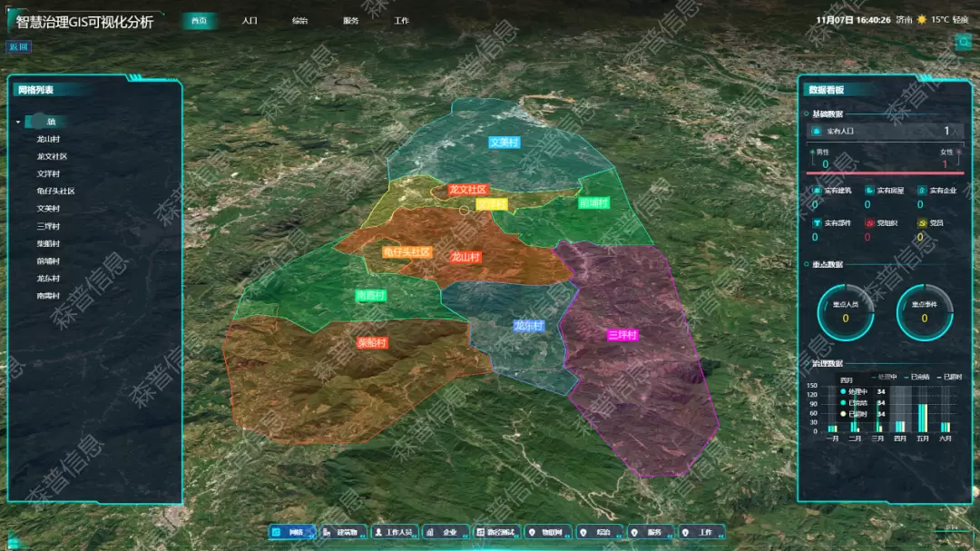Select the 物联网 IoT layer icon
This screenshot has width=980, height=551.
coord(532,532)
